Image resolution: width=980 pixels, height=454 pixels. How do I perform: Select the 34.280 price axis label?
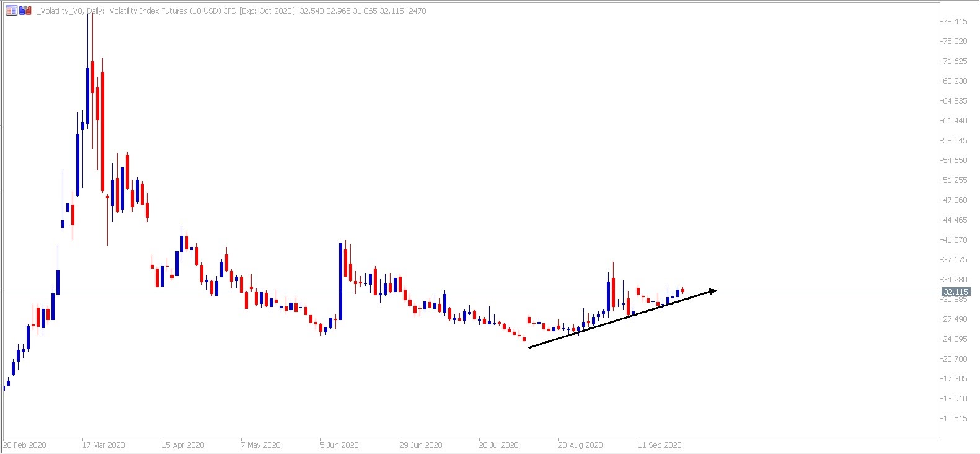pos(955,280)
